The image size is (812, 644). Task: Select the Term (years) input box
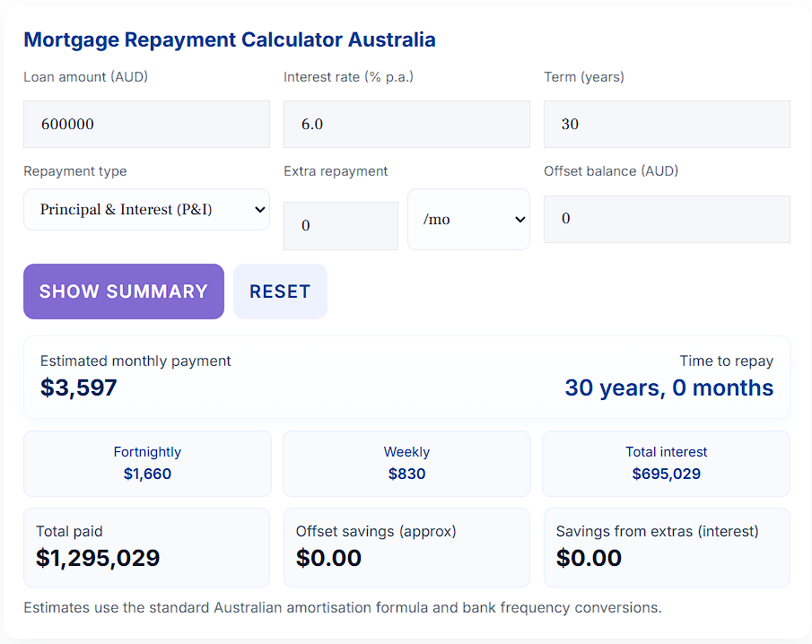point(667,125)
